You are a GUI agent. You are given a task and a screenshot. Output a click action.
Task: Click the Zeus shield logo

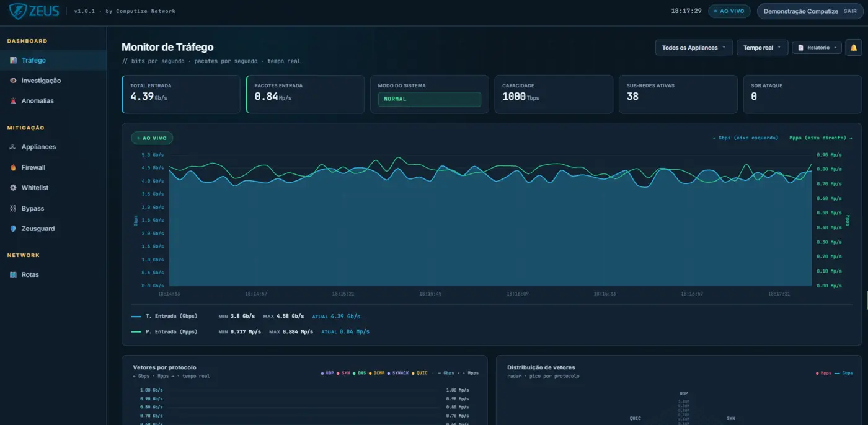coord(17,11)
